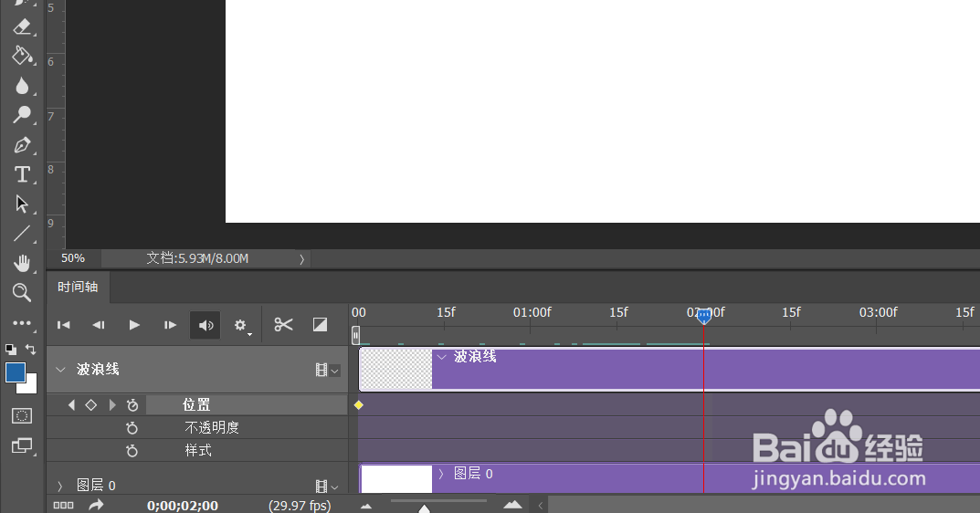Step forward to the next frame

[x=170, y=325]
